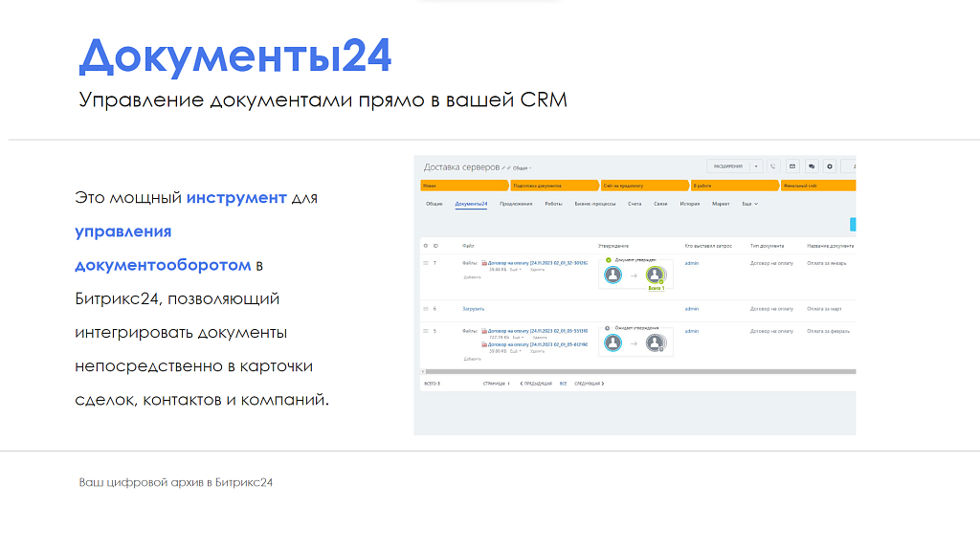
Task: Click the PDF icon beside Договор на оплату
Action: pyautogui.click(x=483, y=262)
